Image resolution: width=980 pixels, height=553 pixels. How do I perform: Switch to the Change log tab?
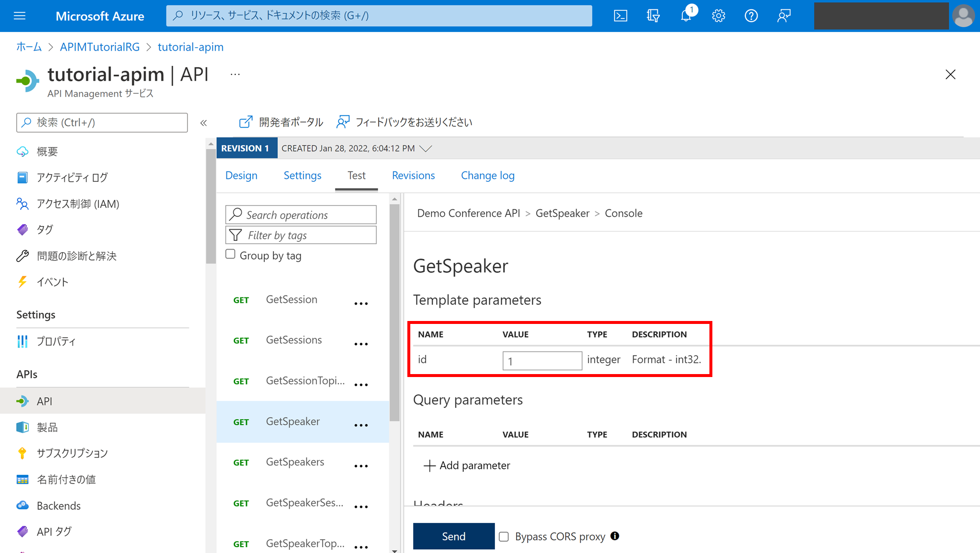[488, 175]
